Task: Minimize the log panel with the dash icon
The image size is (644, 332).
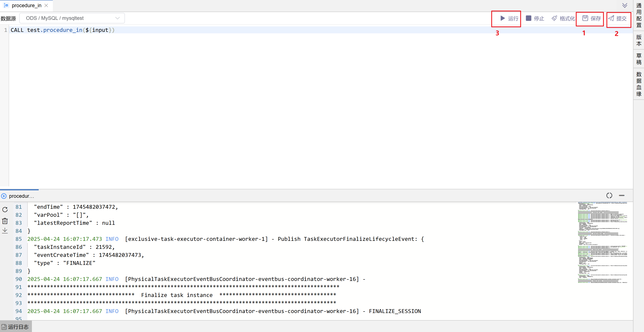Action: [x=622, y=195]
